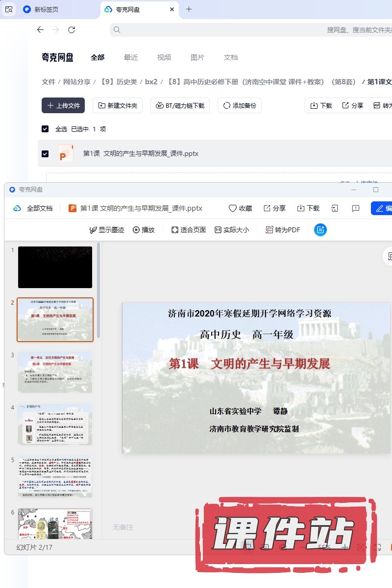Image resolution: width=392 pixels, height=588 pixels.
Task: Click the feedback message icon beside 下载
Action: (x=356, y=208)
